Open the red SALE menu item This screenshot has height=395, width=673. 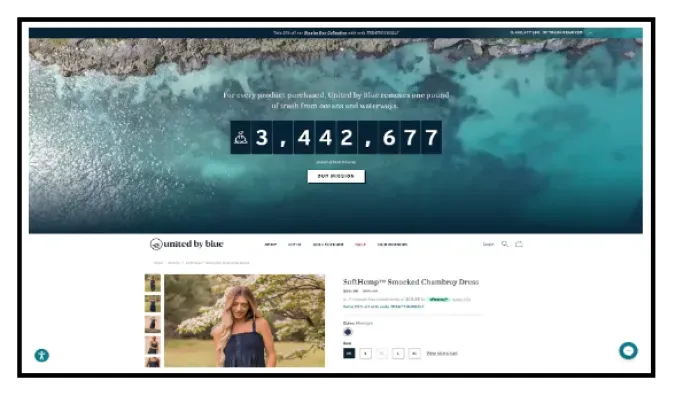[361, 244]
